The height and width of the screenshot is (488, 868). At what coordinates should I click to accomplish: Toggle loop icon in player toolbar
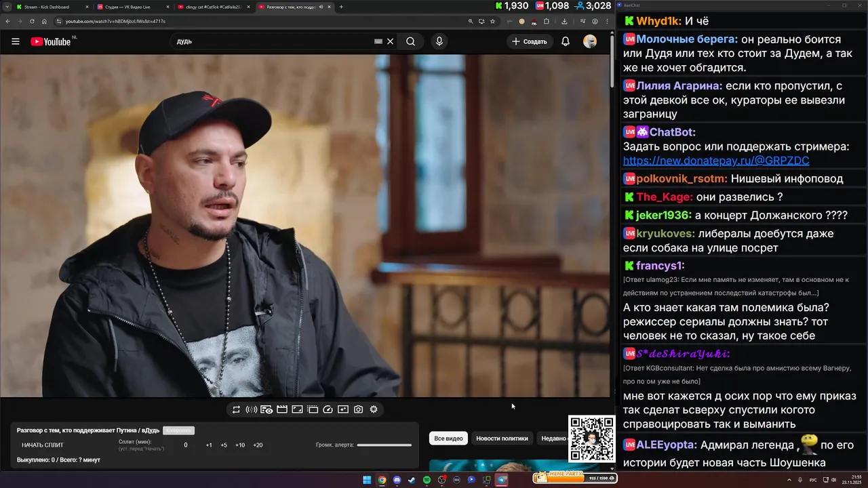(236, 409)
